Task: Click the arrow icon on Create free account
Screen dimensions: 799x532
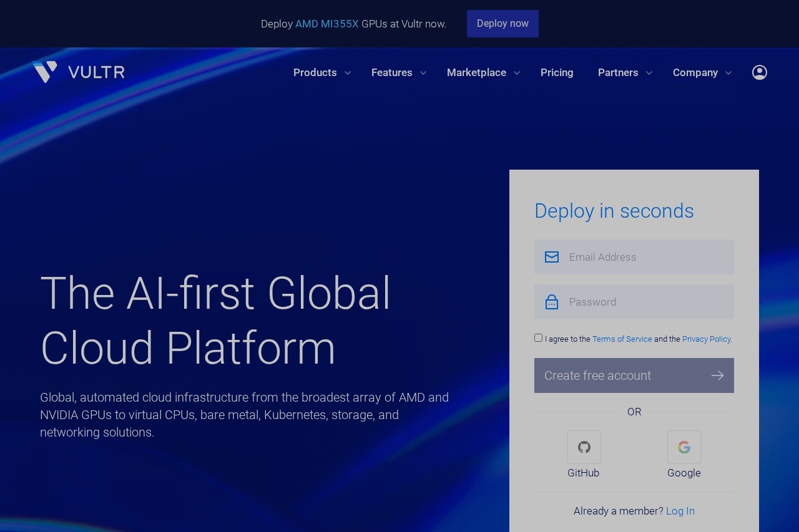Action: (717, 375)
